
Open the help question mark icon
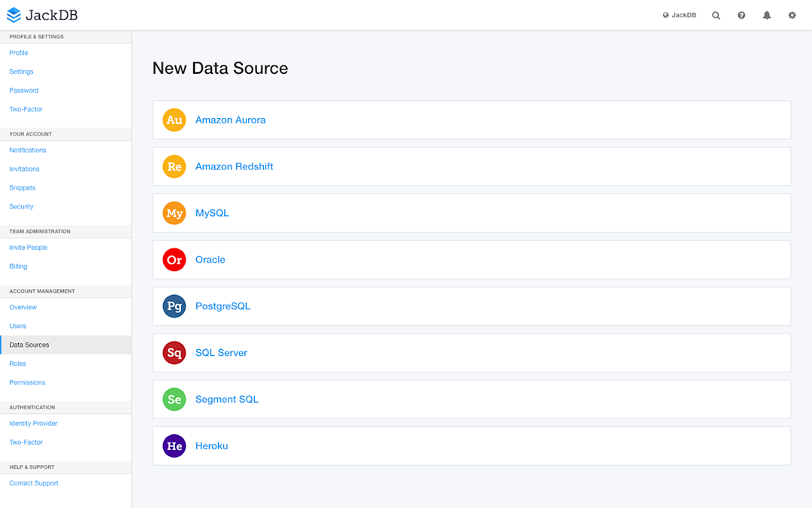coord(741,15)
